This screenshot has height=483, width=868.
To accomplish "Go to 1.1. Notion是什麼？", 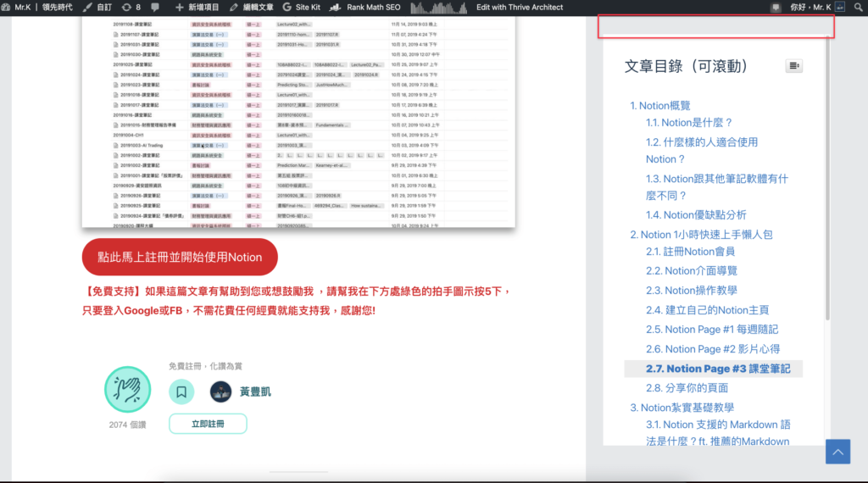I will [x=689, y=123].
